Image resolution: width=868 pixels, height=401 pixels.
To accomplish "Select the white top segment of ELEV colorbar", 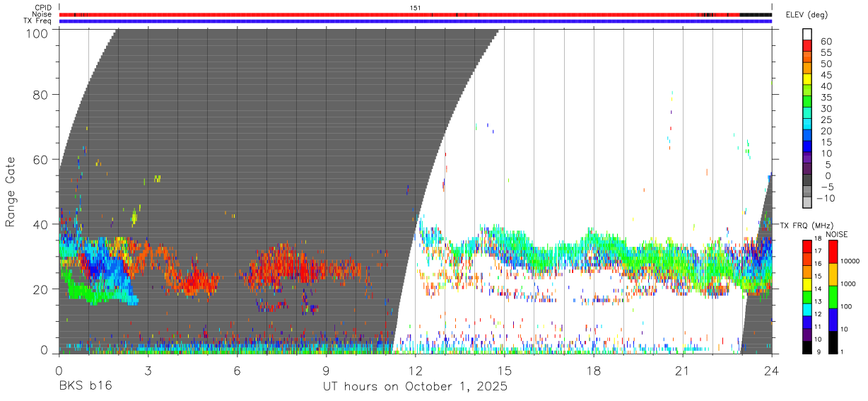I will [x=807, y=34].
